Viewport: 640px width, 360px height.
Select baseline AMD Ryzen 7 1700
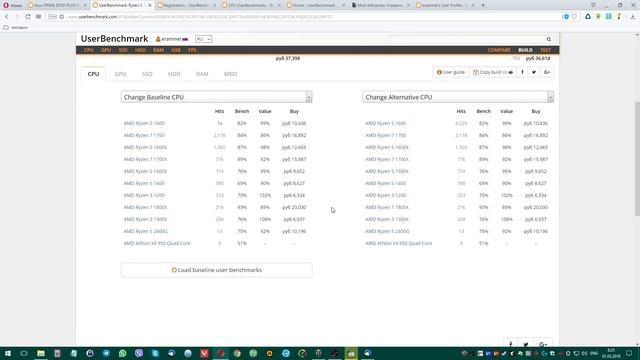pyautogui.click(x=144, y=135)
